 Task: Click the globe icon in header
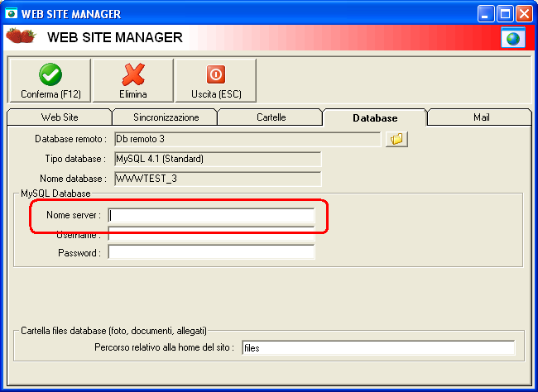tap(513, 38)
